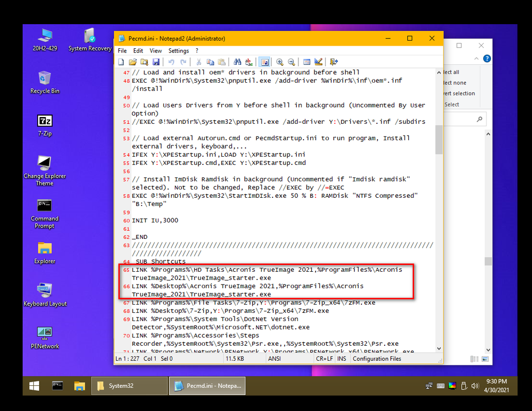
Task: Open the taskbar clock 9:30 PM
Action: [497, 386]
